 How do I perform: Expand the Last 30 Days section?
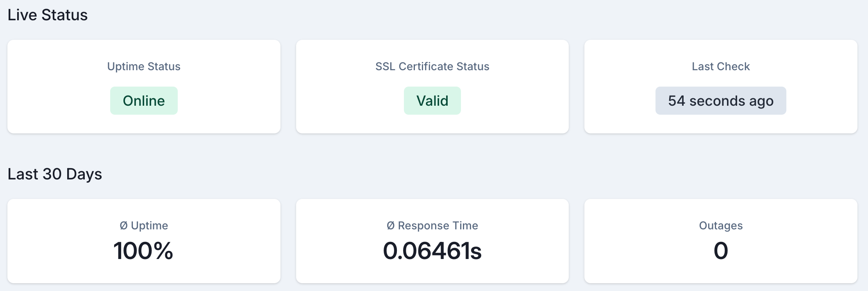(55, 174)
